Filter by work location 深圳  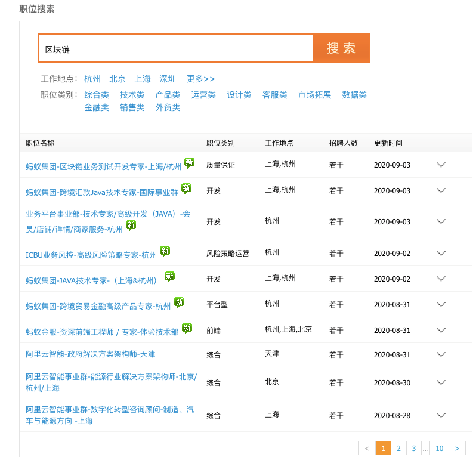coord(168,79)
